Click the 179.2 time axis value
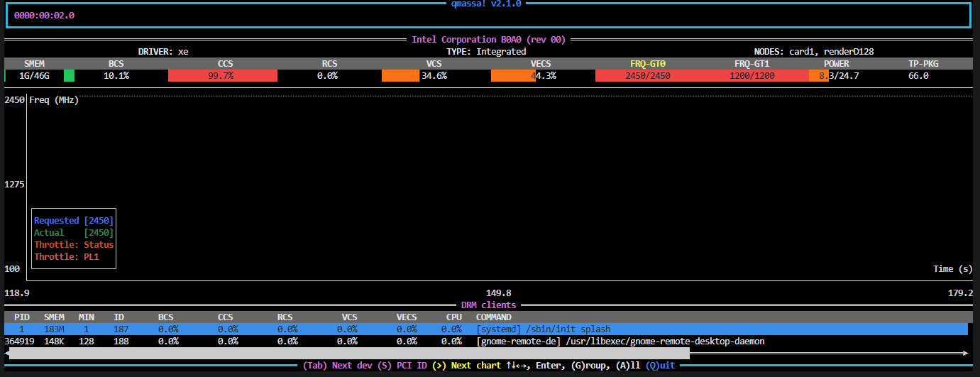 (x=960, y=293)
